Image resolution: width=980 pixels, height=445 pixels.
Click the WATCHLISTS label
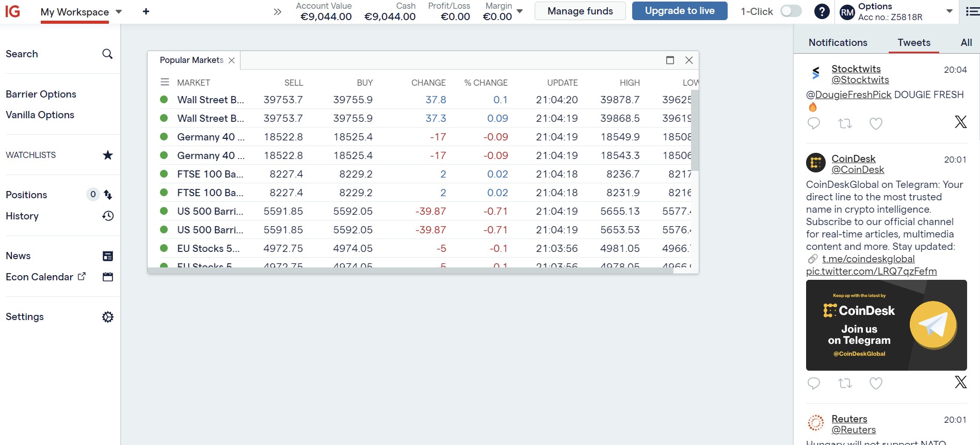point(30,155)
